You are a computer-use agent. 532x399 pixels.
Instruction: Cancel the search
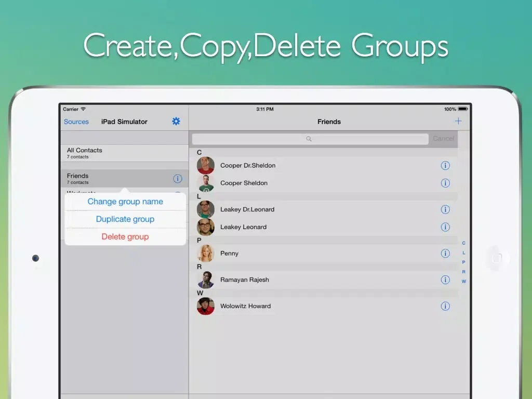(x=443, y=138)
